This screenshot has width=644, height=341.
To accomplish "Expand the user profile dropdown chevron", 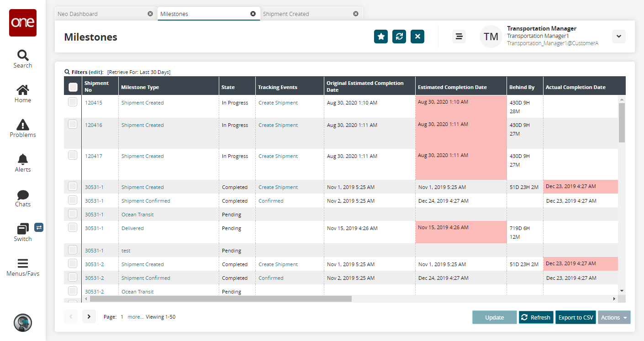I will [x=619, y=37].
